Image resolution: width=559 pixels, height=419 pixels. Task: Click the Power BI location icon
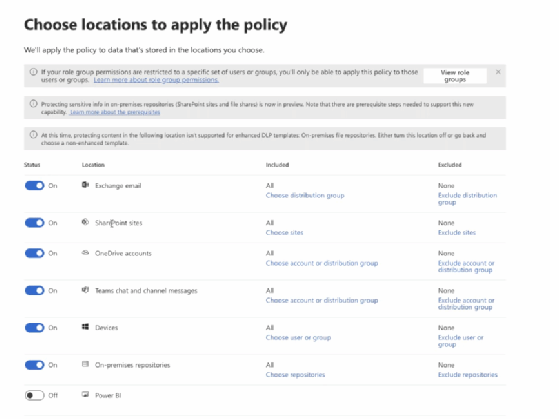click(x=85, y=394)
